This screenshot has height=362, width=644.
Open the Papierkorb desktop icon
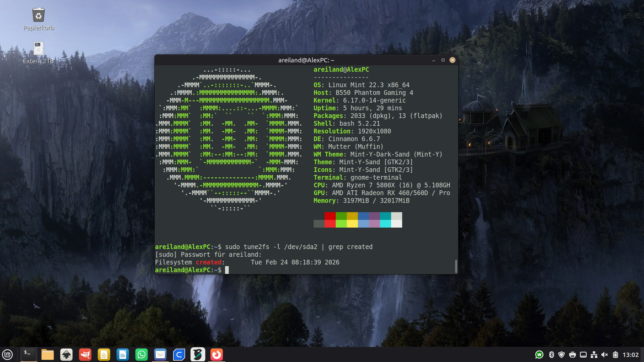click(39, 15)
